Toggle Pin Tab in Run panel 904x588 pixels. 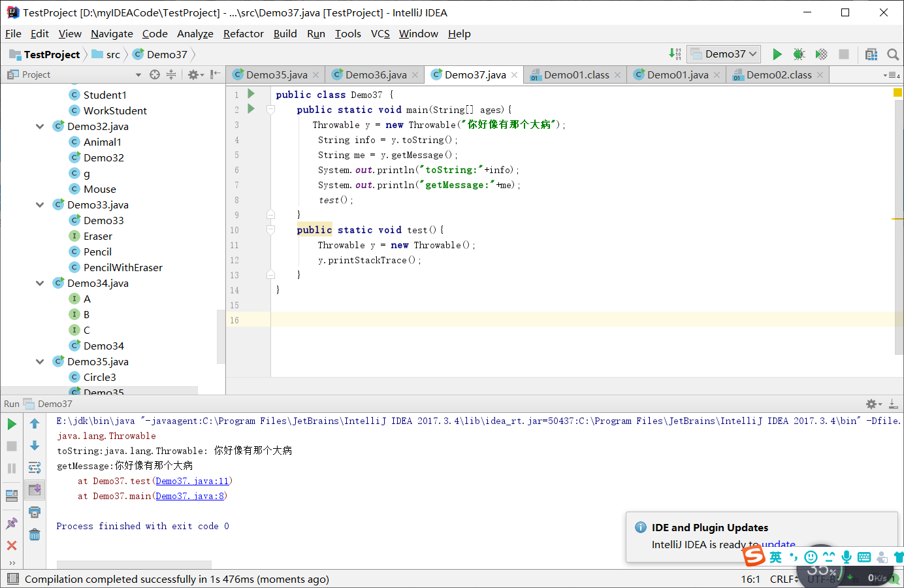coord(12,523)
